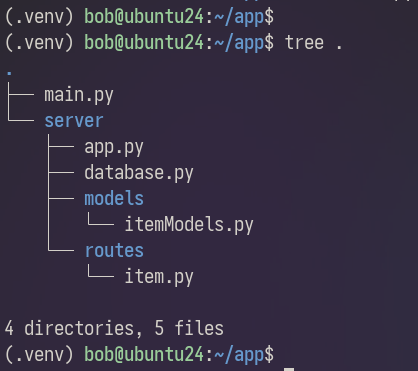Click the models directory name

click(x=114, y=198)
